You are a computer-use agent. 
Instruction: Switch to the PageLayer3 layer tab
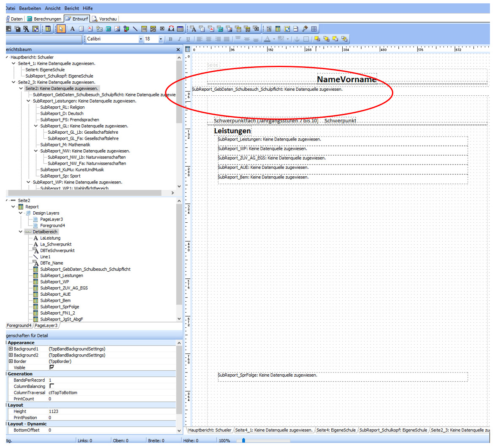[46, 326]
